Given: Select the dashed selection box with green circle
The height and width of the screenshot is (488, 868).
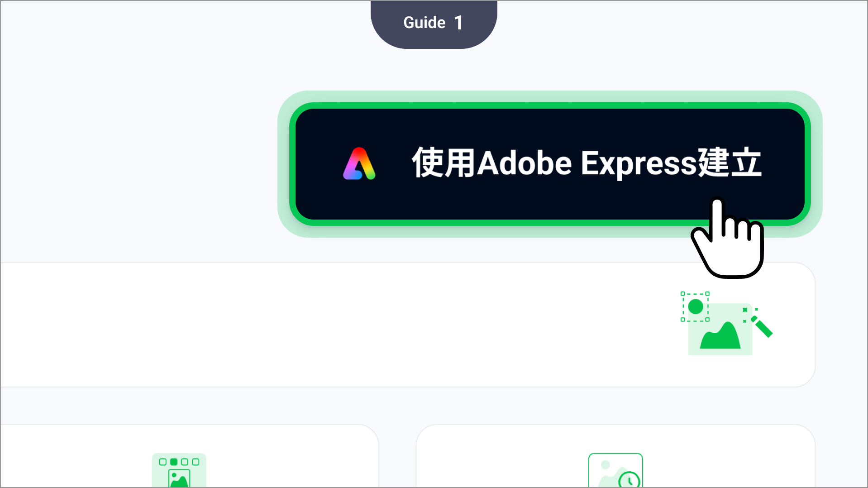Looking at the screenshot, I should (695, 306).
